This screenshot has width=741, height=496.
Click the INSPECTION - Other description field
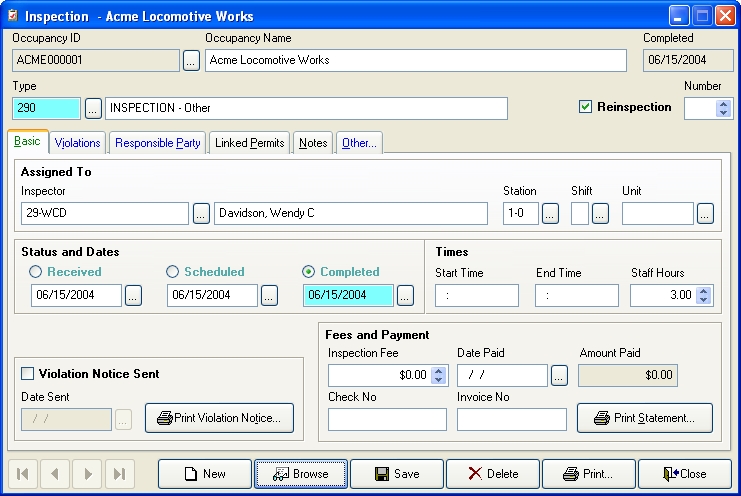pyautogui.click(x=306, y=108)
